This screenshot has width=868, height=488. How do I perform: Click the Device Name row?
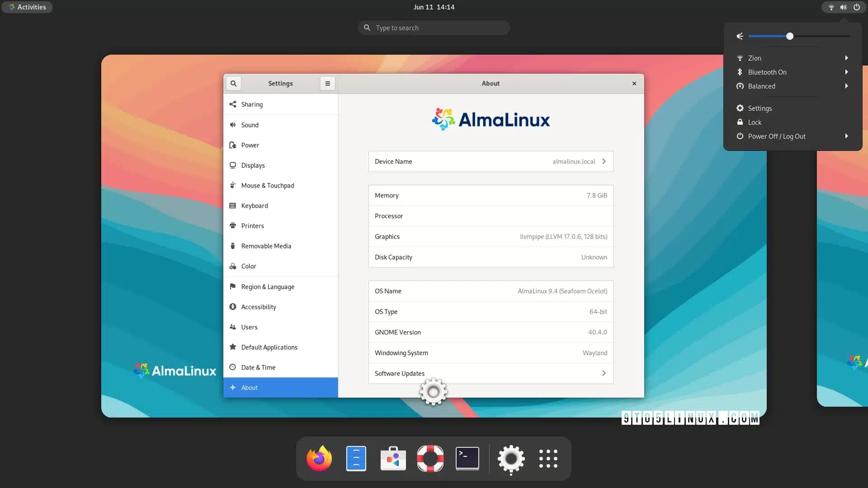pyautogui.click(x=491, y=161)
